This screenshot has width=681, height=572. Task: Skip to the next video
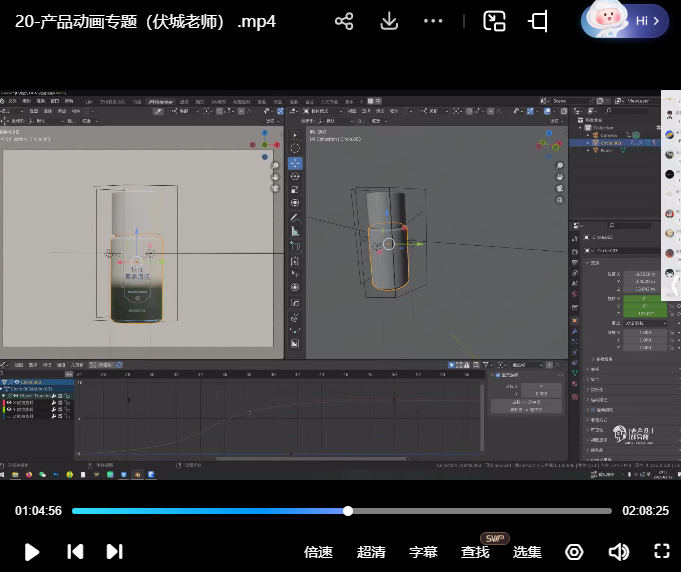(114, 551)
